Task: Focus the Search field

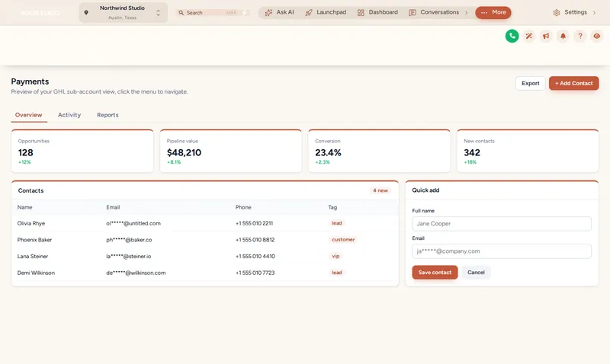Action: (213, 13)
